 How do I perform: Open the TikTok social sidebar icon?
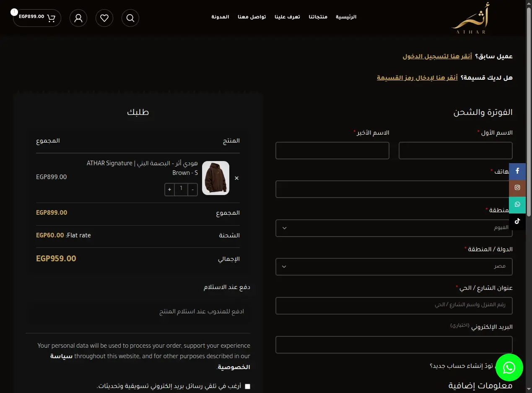click(517, 221)
